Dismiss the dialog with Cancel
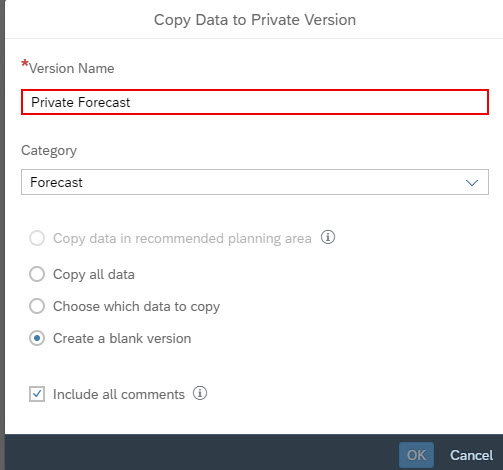The width and height of the screenshot is (503, 470). 471,455
